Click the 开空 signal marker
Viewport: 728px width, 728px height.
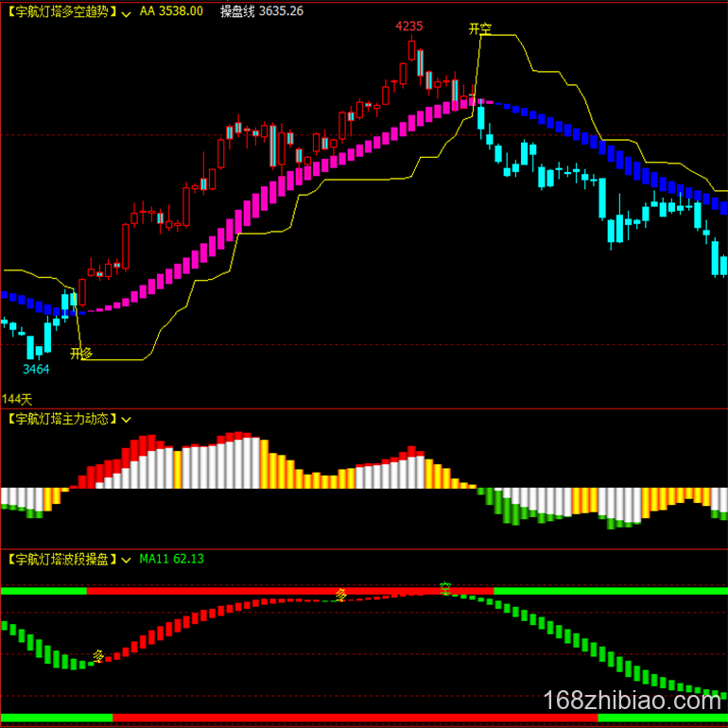point(480,29)
